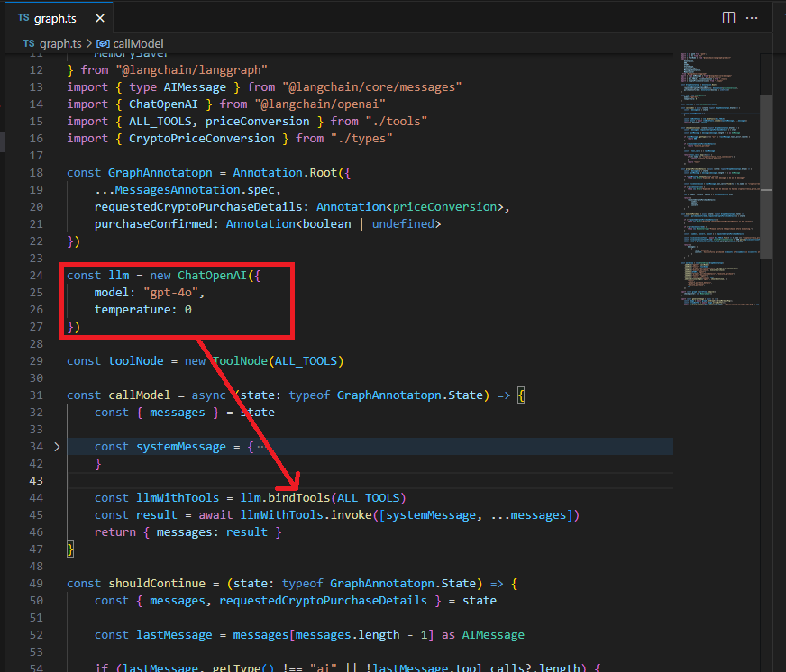Click the callModel declaration on line 31
786x672 pixels.
(140, 395)
